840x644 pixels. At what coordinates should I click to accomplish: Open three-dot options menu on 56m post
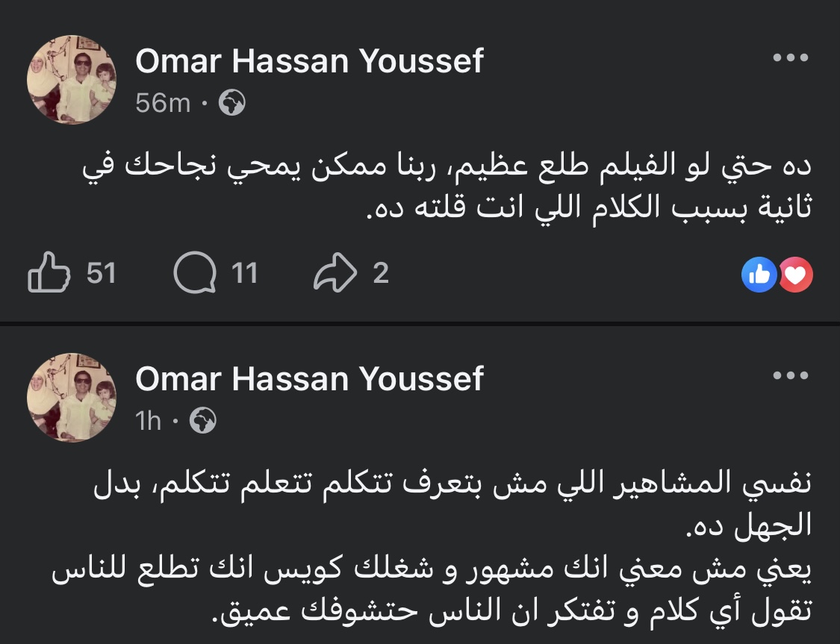(x=790, y=58)
